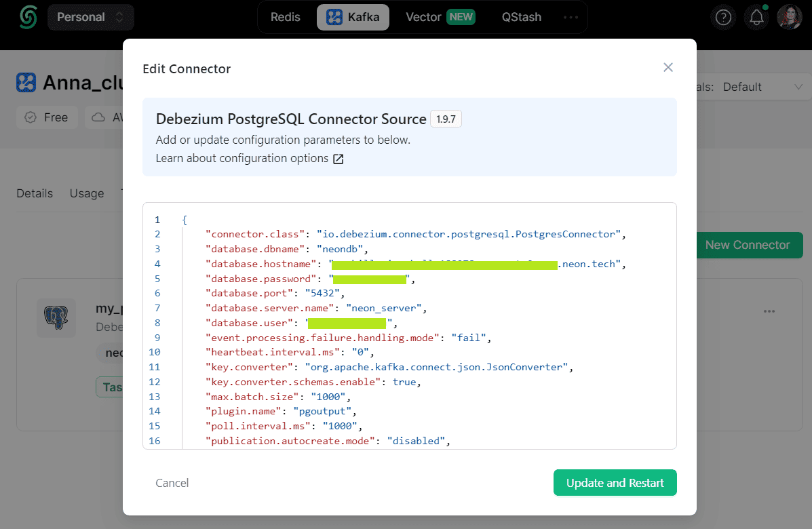
Task: Open the help question mark icon
Action: [723, 18]
